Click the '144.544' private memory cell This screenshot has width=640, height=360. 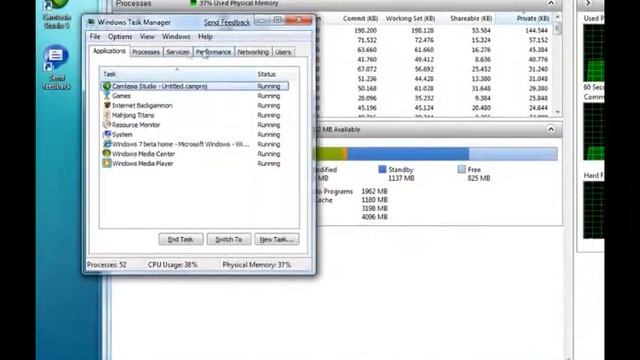point(537,31)
